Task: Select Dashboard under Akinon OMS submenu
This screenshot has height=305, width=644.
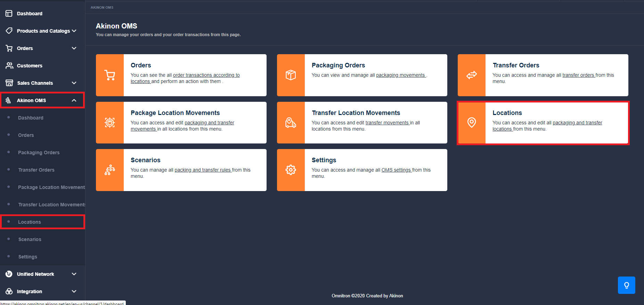Action: tap(31, 118)
